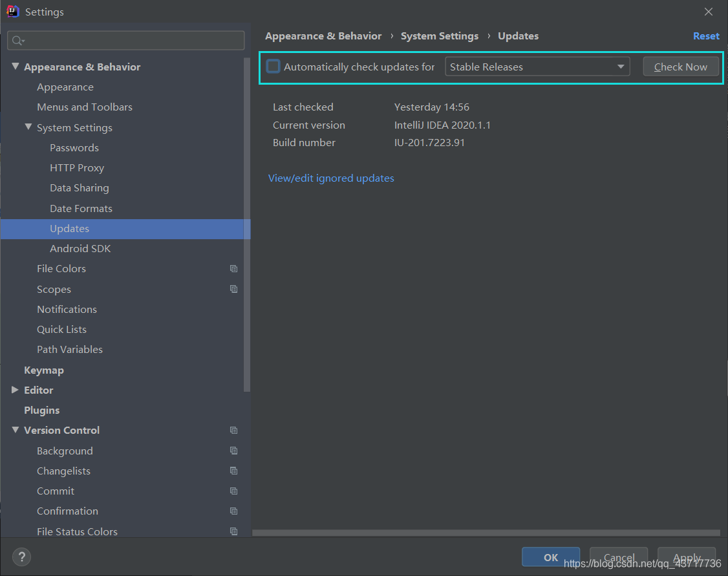Click the 'IntelliJ IDEA 2020.1.1' version text

pos(442,125)
